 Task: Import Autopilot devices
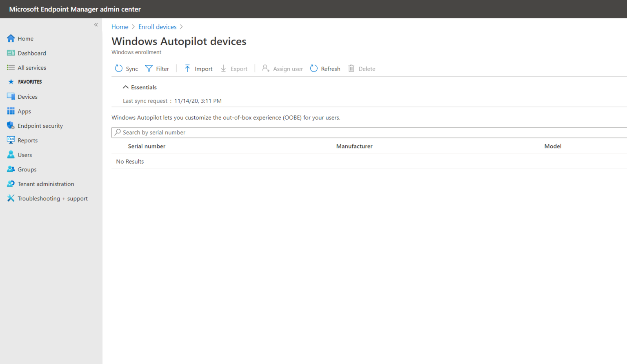(x=198, y=68)
